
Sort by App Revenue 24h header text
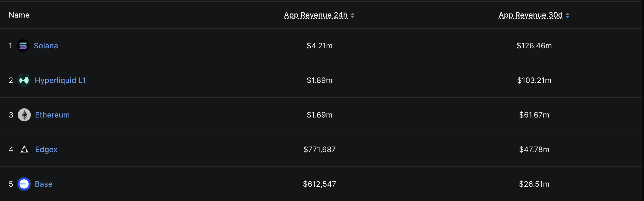click(316, 15)
